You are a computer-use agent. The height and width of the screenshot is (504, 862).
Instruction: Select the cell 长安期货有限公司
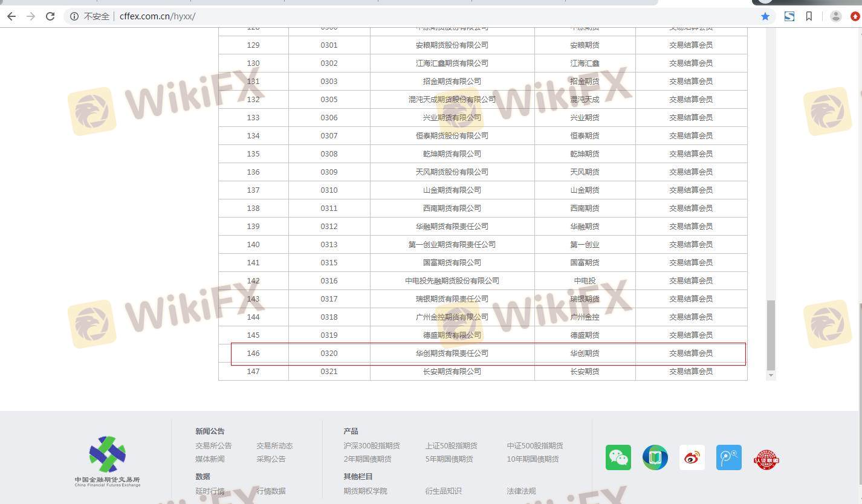coord(452,371)
